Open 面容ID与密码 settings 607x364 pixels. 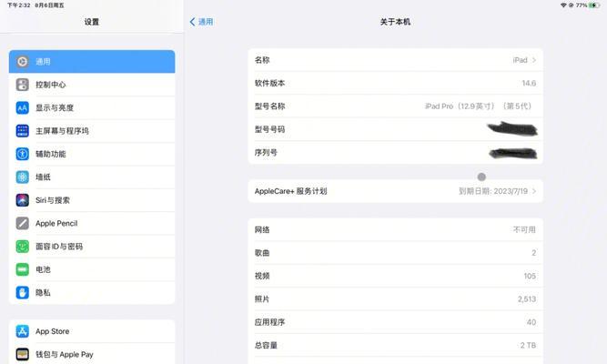(92, 247)
